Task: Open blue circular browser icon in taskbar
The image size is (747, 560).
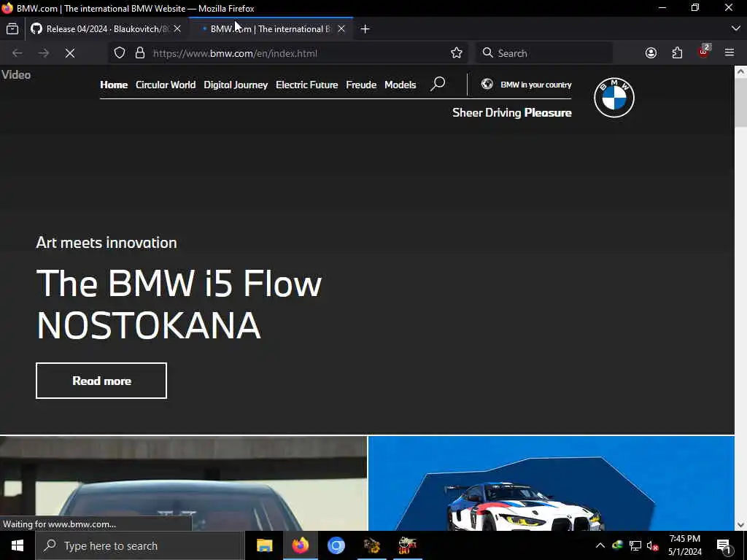Action: (336, 545)
